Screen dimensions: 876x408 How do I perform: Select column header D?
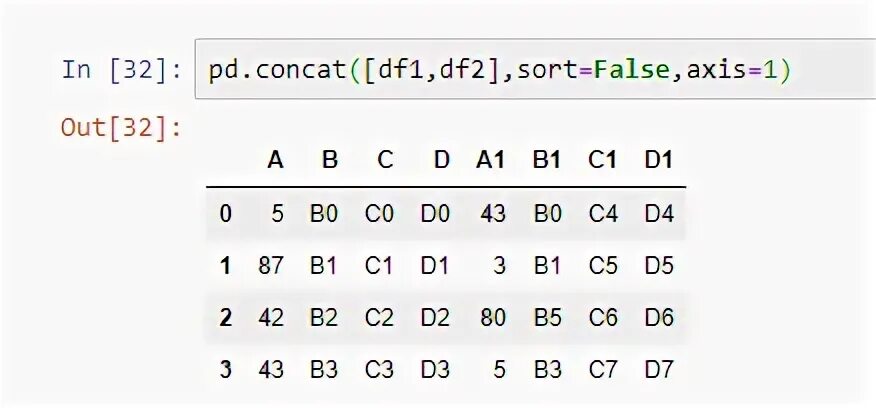pyautogui.click(x=441, y=160)
